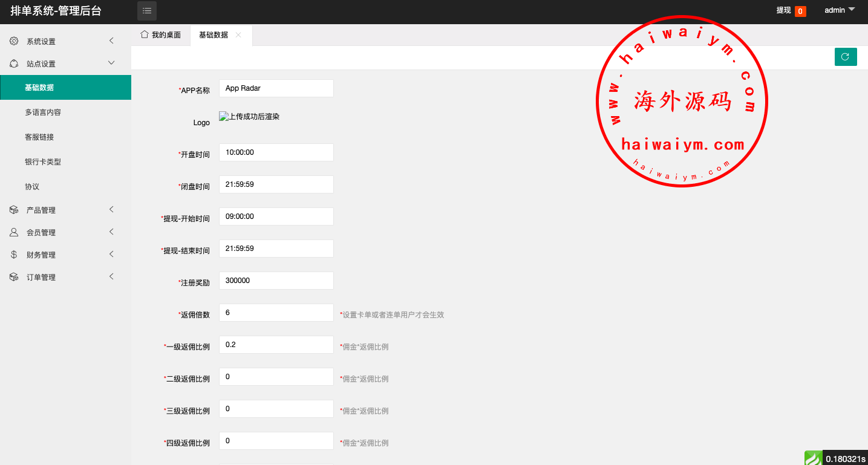Open the 客服链接 sidebar item
The image size is (868, 465).
[x=39, y=137]
